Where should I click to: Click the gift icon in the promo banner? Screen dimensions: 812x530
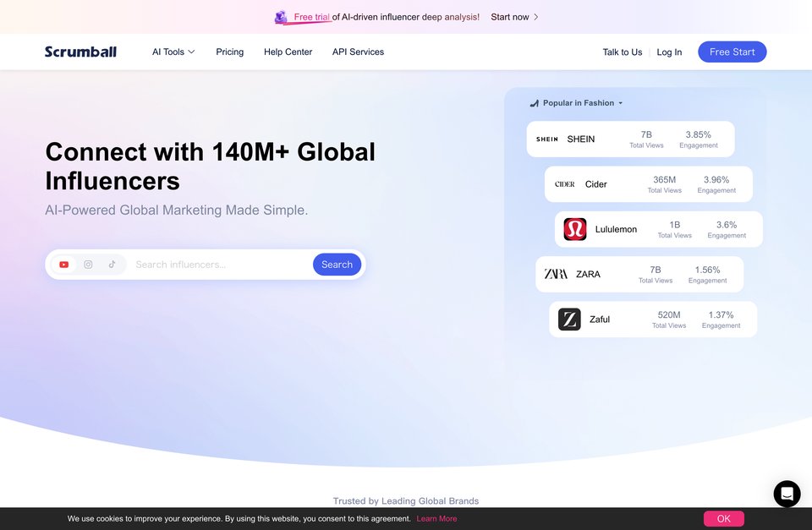(x=281, y=17)
